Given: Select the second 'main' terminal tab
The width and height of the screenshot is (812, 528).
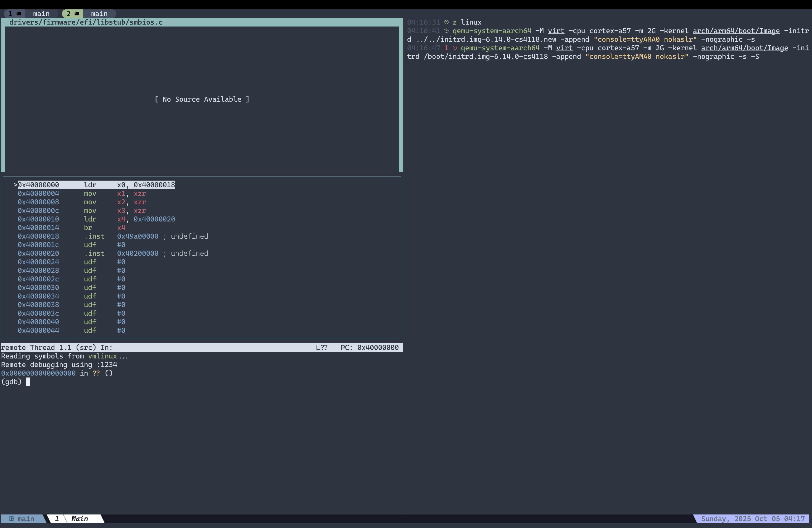Looking at the screenshot, I should coord(99,14).
